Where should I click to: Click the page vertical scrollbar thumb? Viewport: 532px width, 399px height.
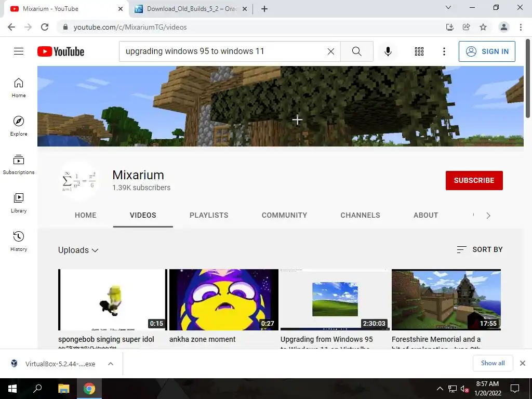[528, 78]
